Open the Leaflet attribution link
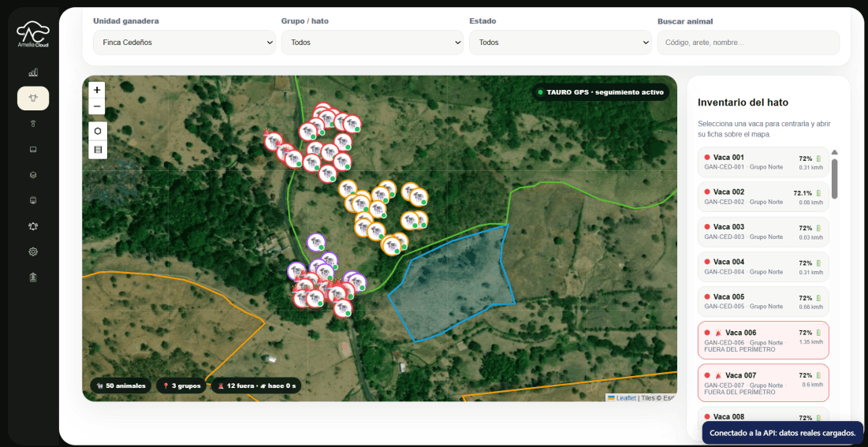Viewport: 868px width, 447px height. [626, 397]
